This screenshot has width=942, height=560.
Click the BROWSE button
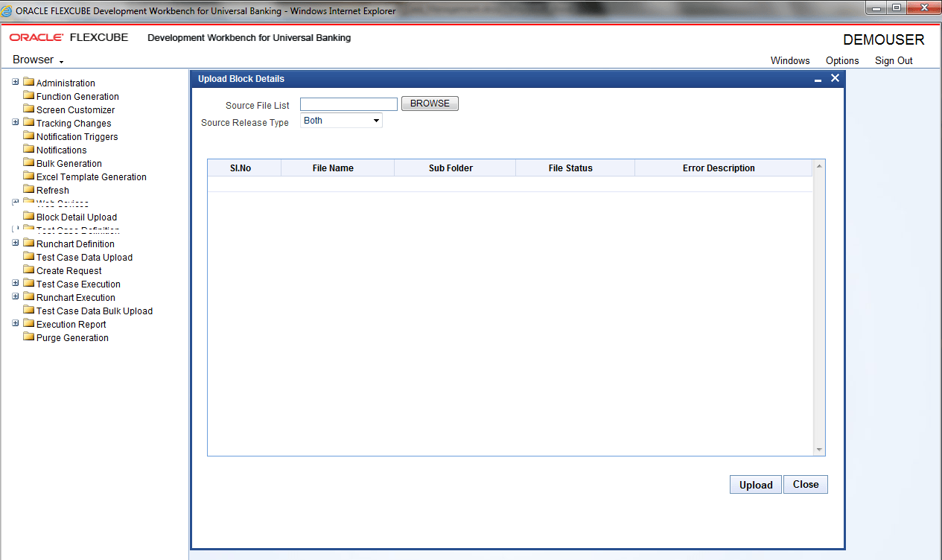(x=430, y=104)
